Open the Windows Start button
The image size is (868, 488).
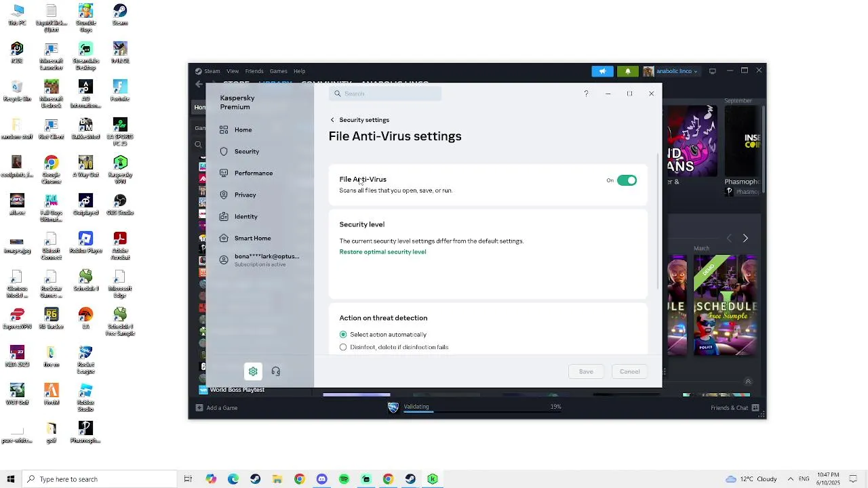coord(11,479)
